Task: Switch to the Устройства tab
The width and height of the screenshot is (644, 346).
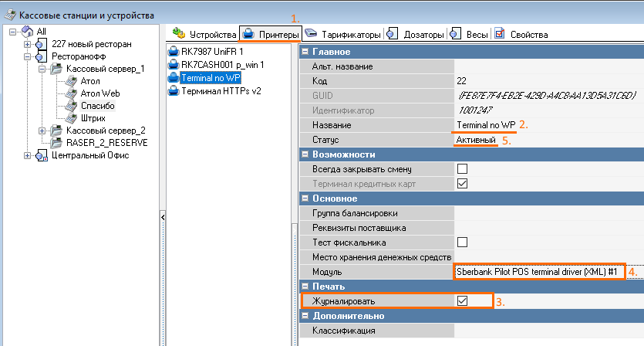Action: tap(204, 35)
